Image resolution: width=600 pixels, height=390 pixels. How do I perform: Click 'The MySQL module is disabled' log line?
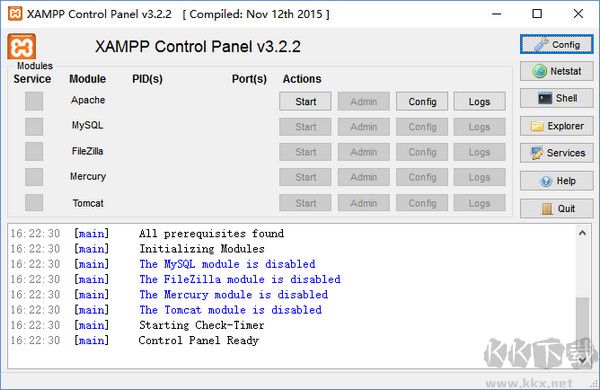(227, 264)
